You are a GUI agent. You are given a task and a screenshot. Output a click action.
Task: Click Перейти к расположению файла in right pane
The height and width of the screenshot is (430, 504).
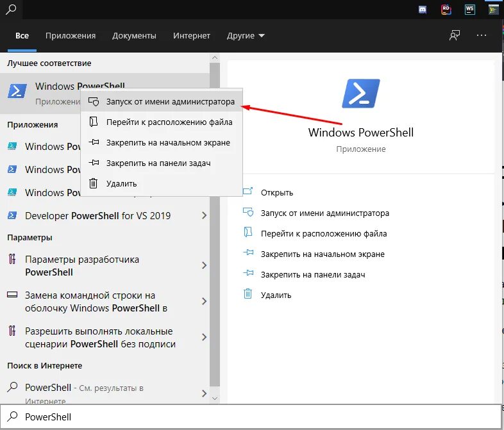(324, 234)
